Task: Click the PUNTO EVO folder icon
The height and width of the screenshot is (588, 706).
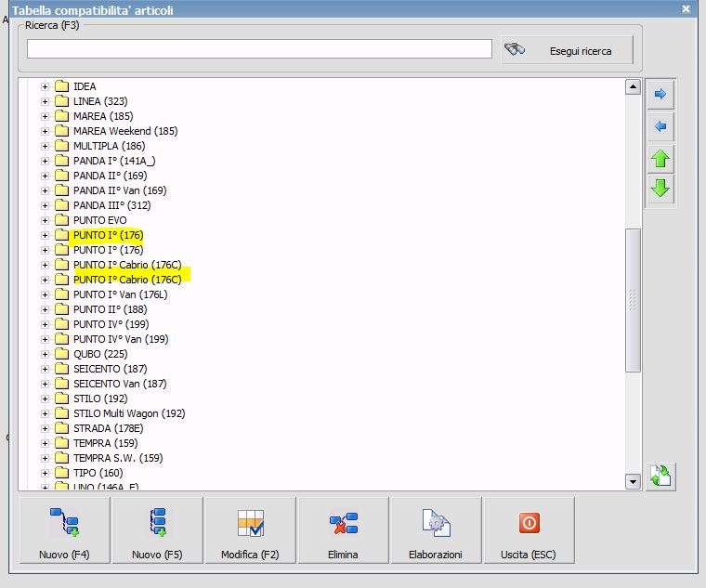Action: point(61,220)
